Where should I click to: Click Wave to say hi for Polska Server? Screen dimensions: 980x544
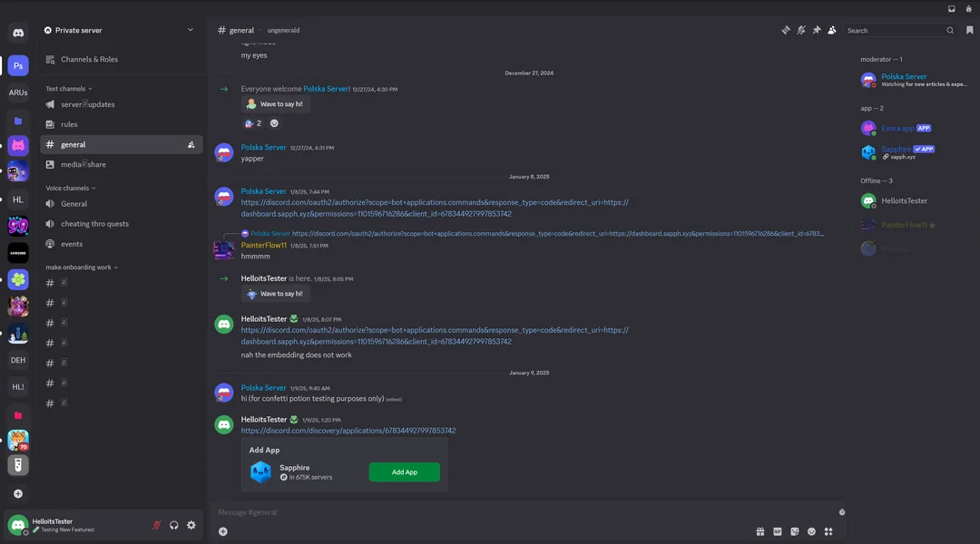pos(275,104)
